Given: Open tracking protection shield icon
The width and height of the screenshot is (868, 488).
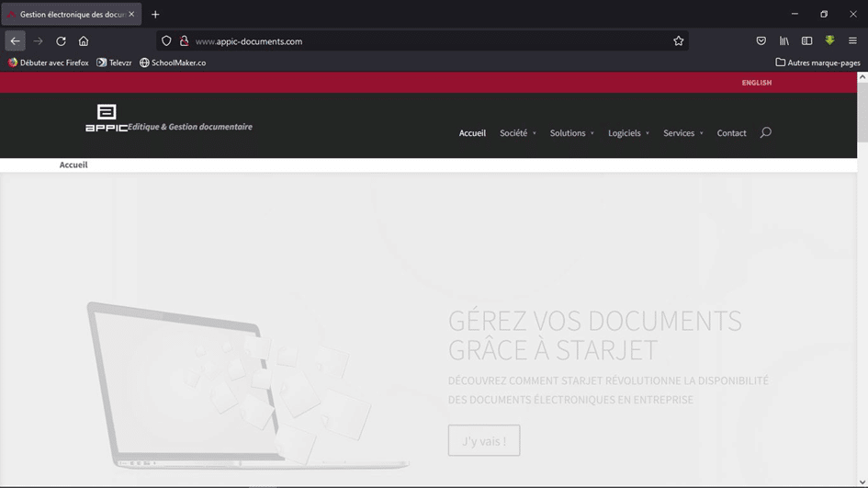Looking at the screenshot, I should click(166, 41).
